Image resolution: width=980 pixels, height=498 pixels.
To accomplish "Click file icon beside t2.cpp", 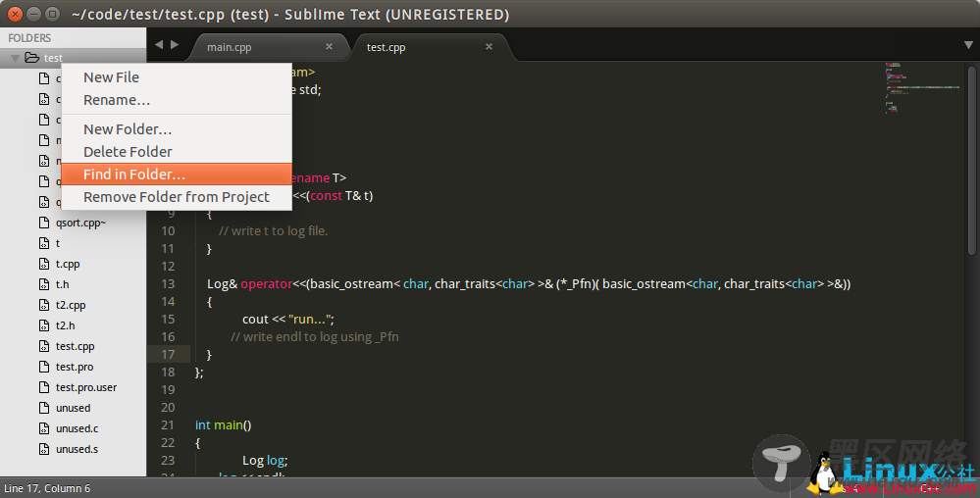I will [44, 306].
